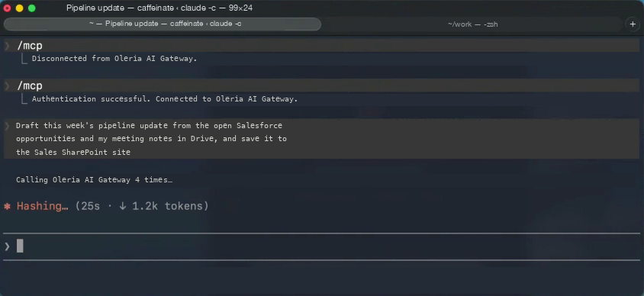This screenshot has width=644, height=296.
Task: Switch to the ~/work -zsh tab
Action: pos(472,24)
